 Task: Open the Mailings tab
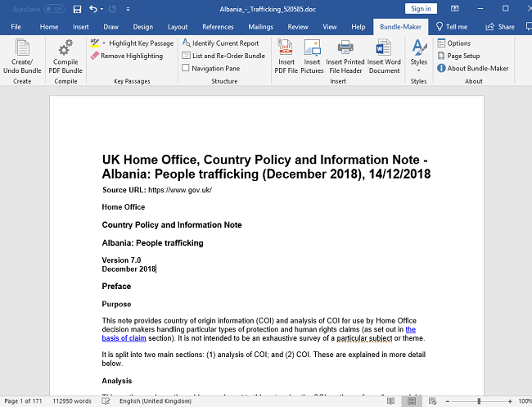(x=260, y=27)
